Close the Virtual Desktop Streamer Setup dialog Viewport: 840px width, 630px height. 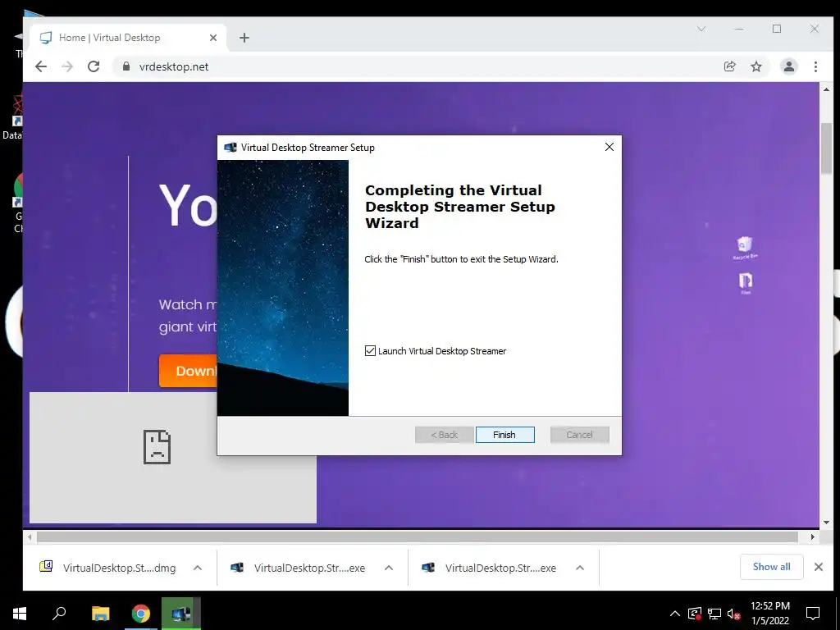click(x=609, y=148)
